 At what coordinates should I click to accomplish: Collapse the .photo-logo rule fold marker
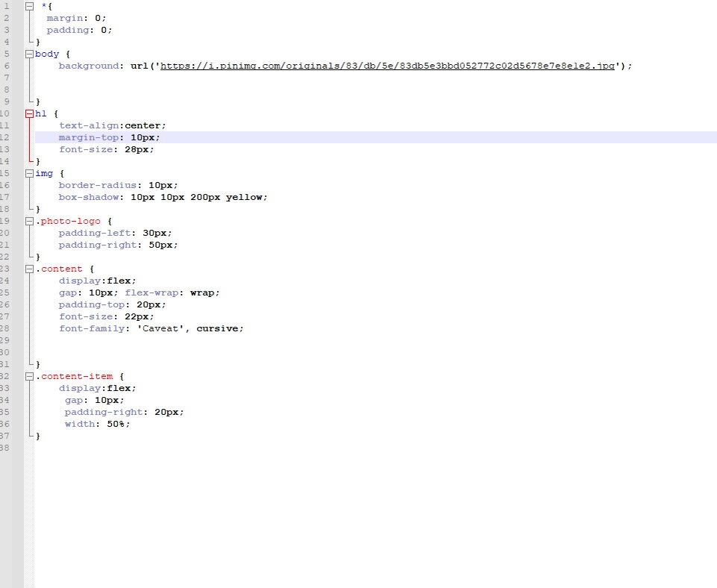[29, 222]
